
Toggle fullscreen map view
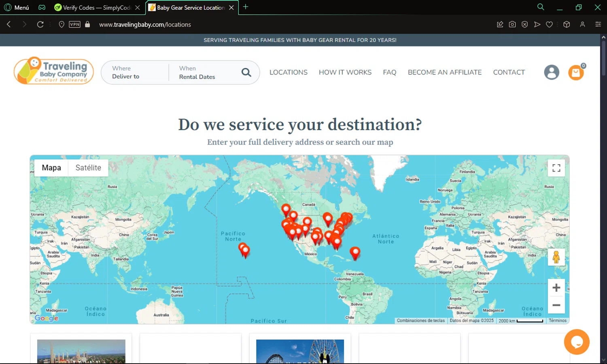[x=556, y=168]
